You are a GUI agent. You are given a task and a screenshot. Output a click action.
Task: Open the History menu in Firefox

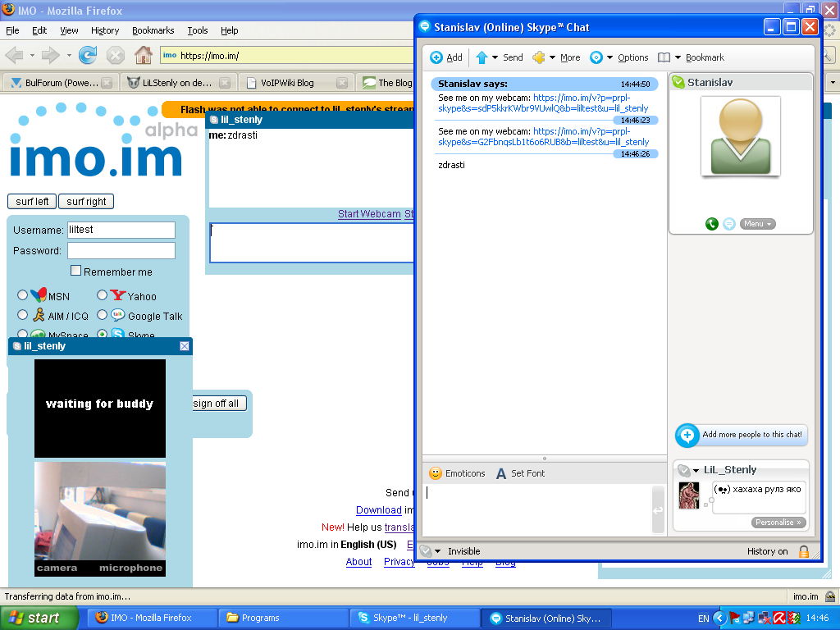(x=104, y=30)
